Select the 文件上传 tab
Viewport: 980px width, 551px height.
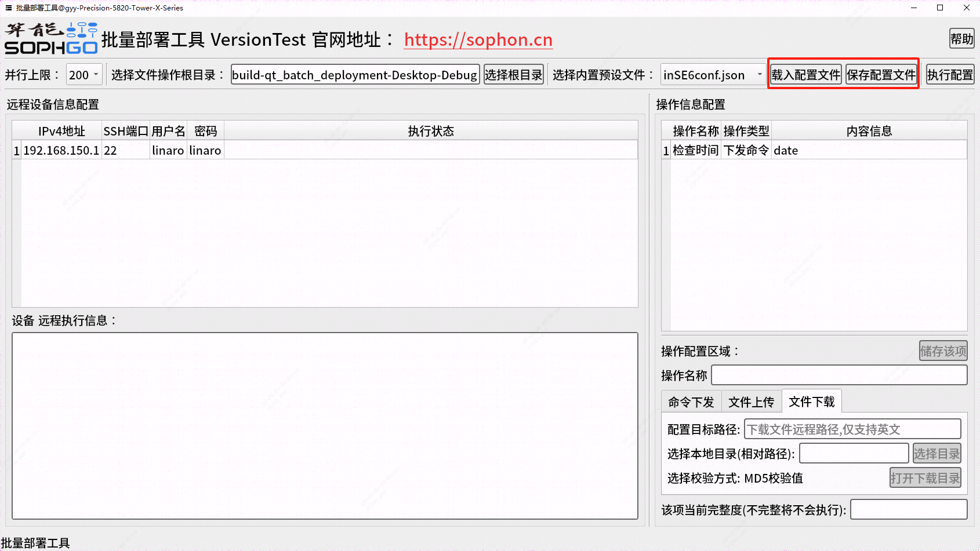751,402
